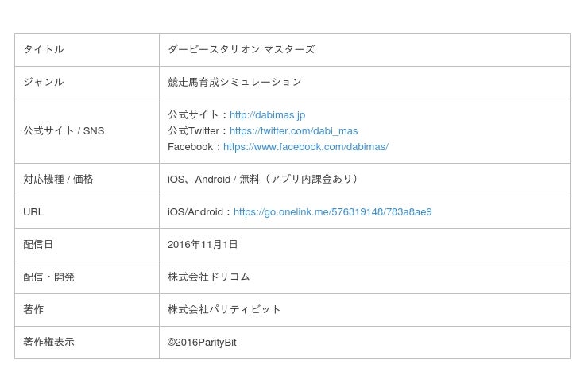Open the official Twitter dabi_mas link

pos(293,131)
